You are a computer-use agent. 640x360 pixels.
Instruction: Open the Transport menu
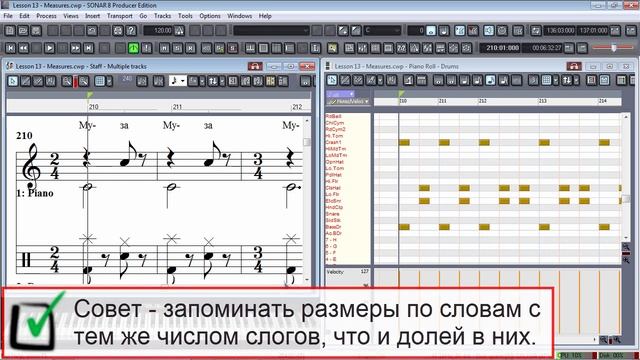pos(120,16)
